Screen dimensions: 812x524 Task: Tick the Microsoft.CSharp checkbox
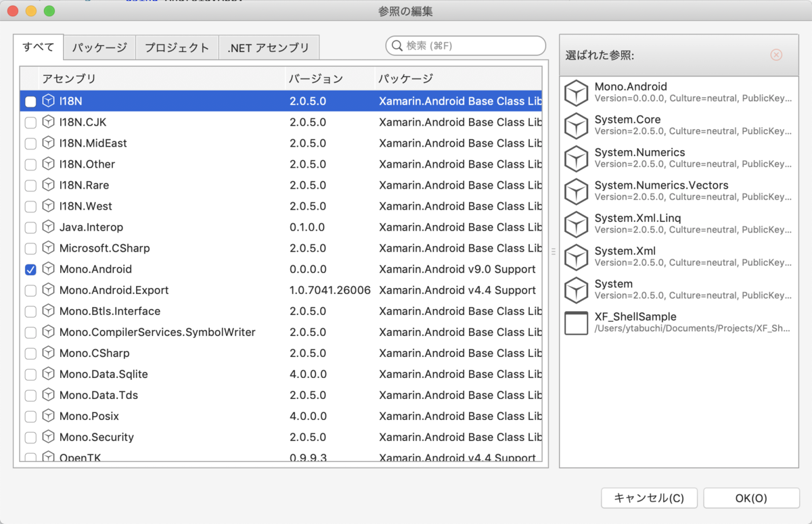(x=30, y=248)
